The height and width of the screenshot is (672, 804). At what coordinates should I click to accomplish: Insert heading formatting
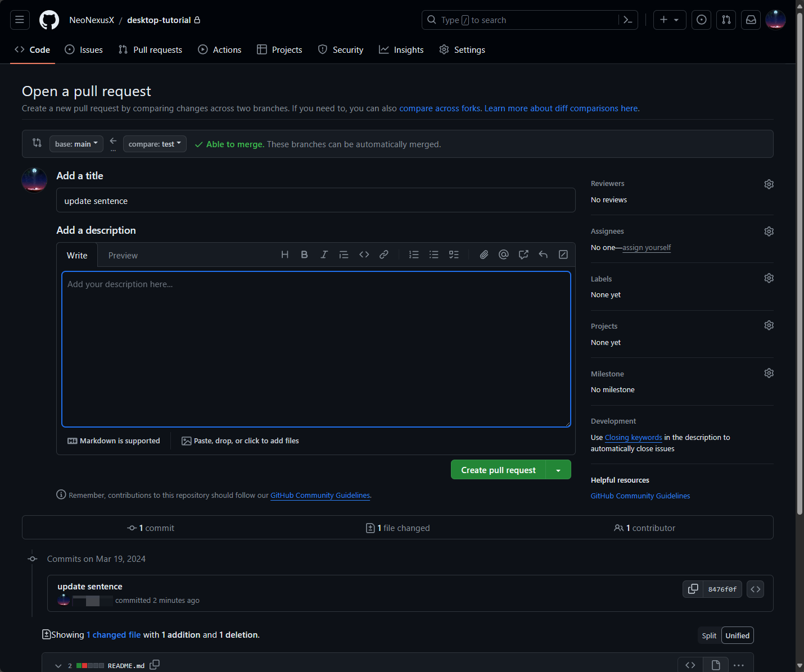click(285, 255)
